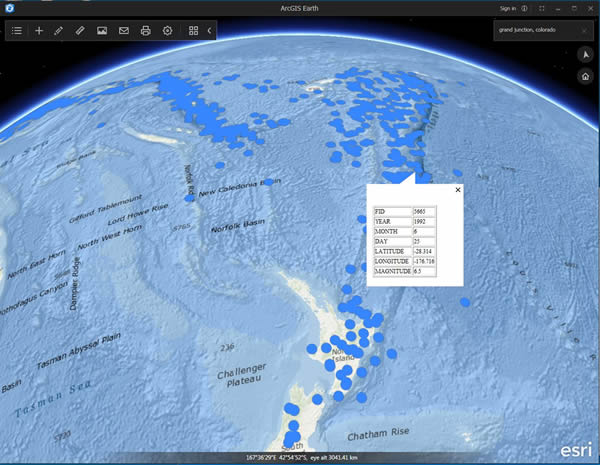This screenshot has height=465, width=600.
Task: Click the coordinates readout in the status bar
Action: (x=302, y=458)
